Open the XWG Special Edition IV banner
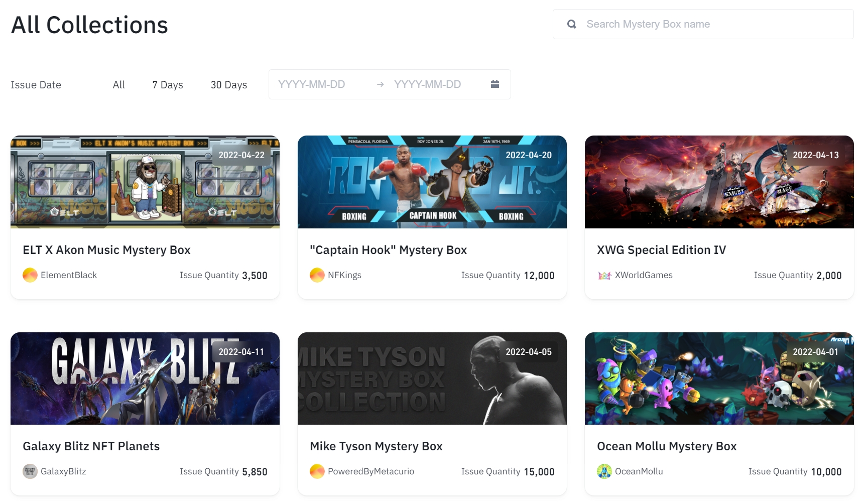Viewport: 866px width, 504px height. pyautogui.click(x=719, y=182)
